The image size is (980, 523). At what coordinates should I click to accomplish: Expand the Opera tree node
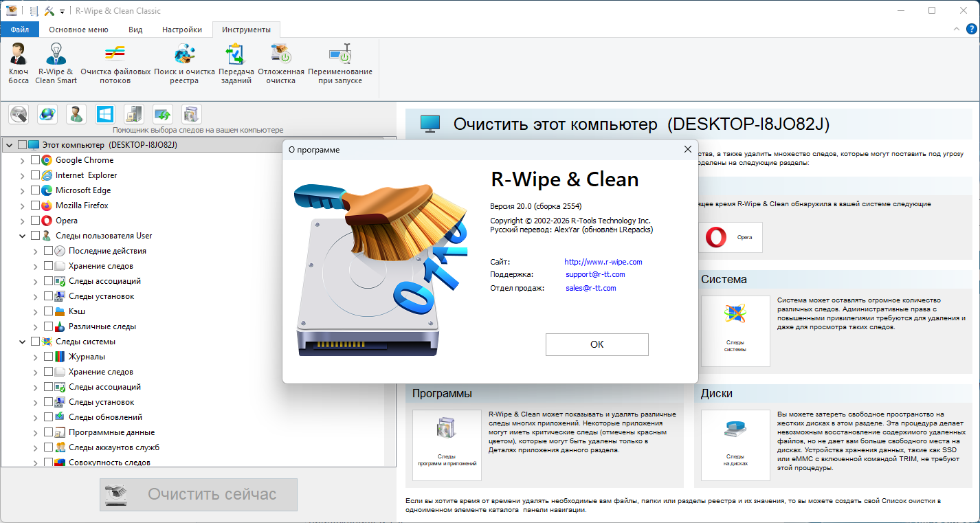[23, 221]
